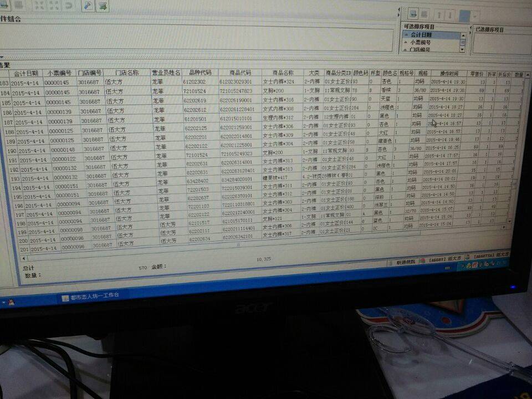Click the 营业员姓名 column header
Viewport: 532px width, 399px height.
pyautogui.click(x=166, y=73)
